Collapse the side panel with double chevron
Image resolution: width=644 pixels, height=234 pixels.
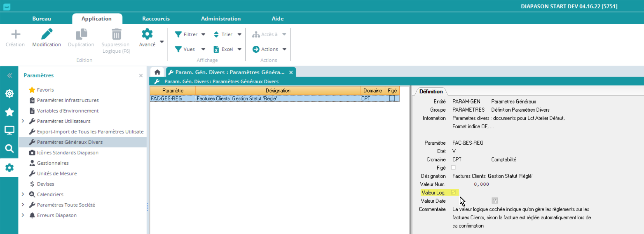9,75
